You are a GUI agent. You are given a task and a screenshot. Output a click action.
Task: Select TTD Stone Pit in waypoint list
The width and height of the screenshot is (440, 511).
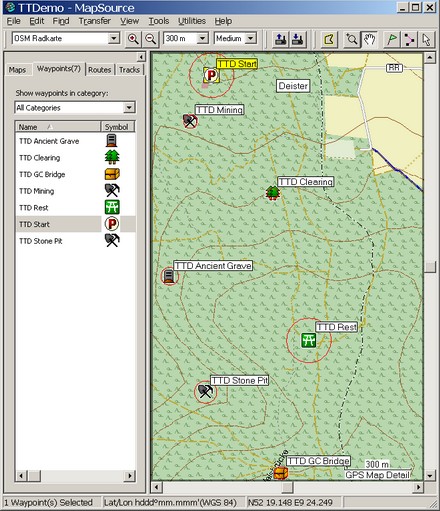41,241
